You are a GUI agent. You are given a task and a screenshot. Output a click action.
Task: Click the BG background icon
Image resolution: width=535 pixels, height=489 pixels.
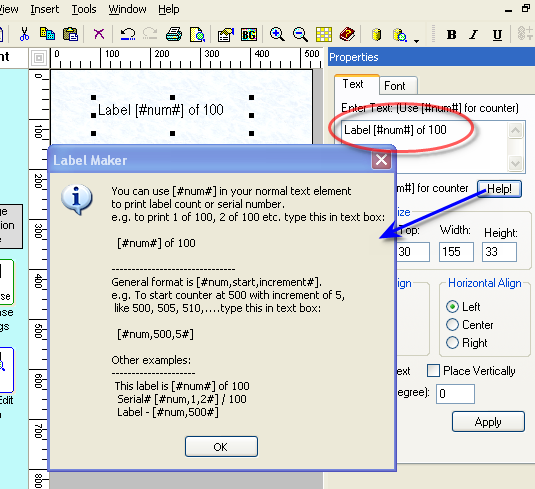249,34
